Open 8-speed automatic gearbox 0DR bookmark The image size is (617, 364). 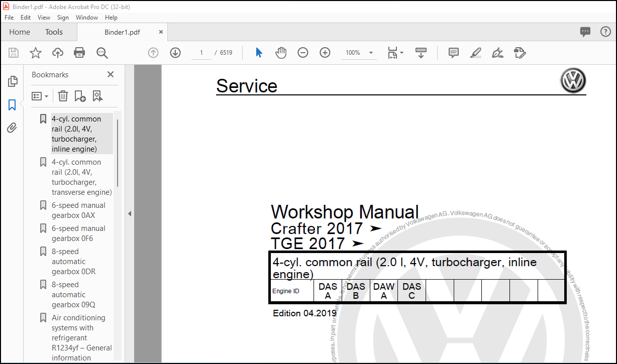(x=73, y=262)
